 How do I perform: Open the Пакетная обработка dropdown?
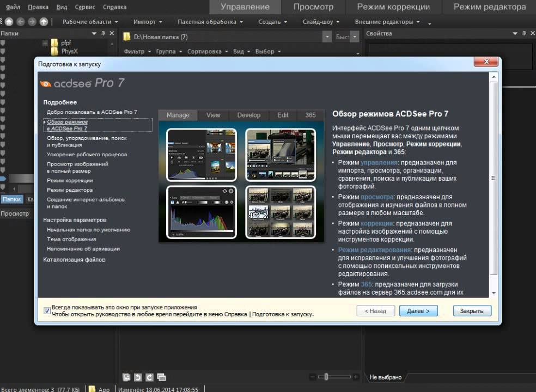pyautogui.click(x=210, y=22)
